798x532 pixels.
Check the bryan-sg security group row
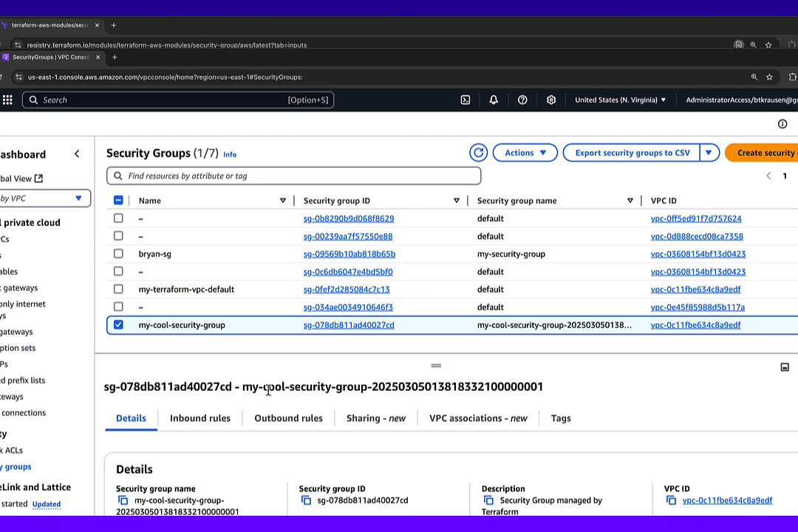tap(118, 253)
